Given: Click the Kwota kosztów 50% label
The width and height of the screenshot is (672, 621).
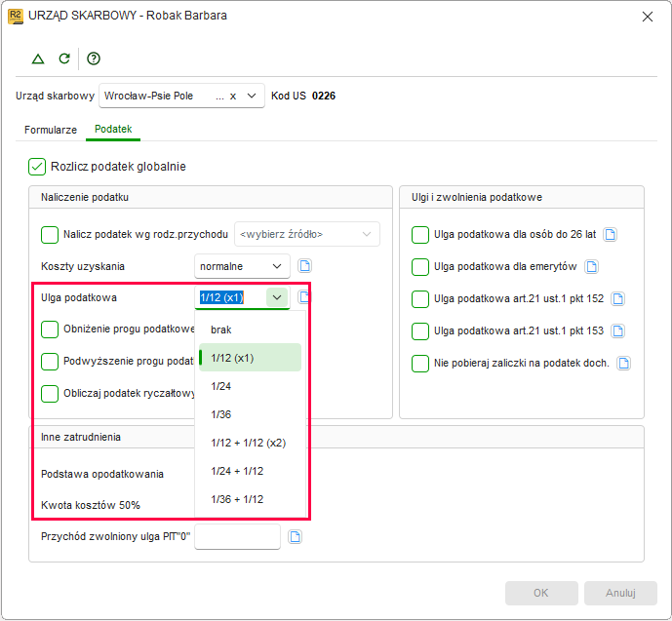Looking at the screenshot, I should tap(91, 505).
